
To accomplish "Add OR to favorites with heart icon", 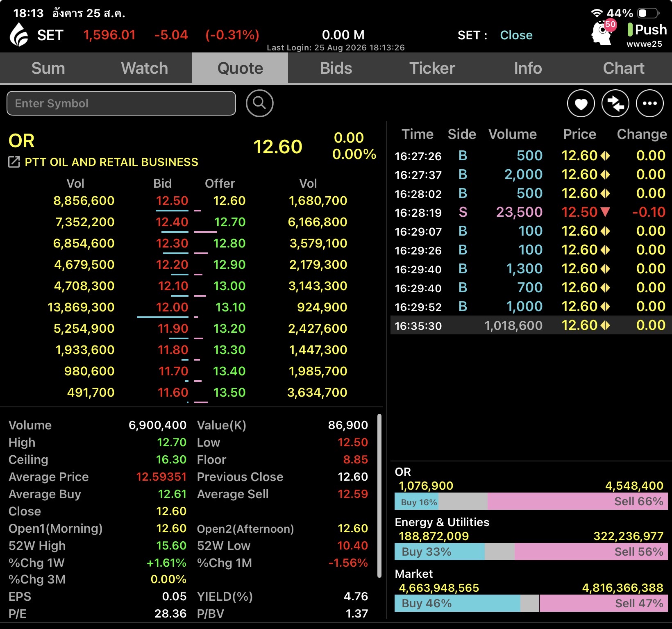I will click(x=581, y=103).
